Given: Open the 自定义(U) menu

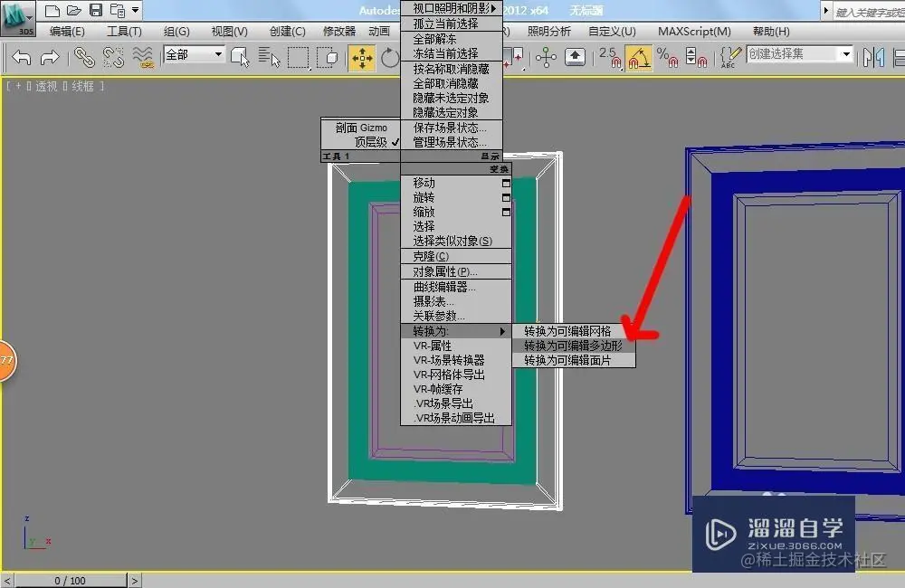Looking at the screenshot, I should click(x=612, y=31).
